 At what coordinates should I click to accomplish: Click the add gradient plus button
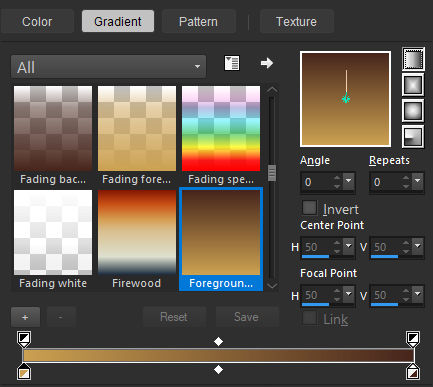tap(25, 317)
